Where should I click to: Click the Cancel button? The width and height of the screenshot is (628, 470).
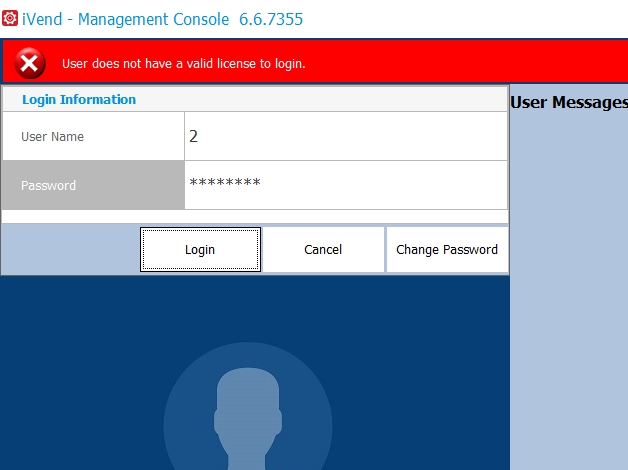pos(323,249)
